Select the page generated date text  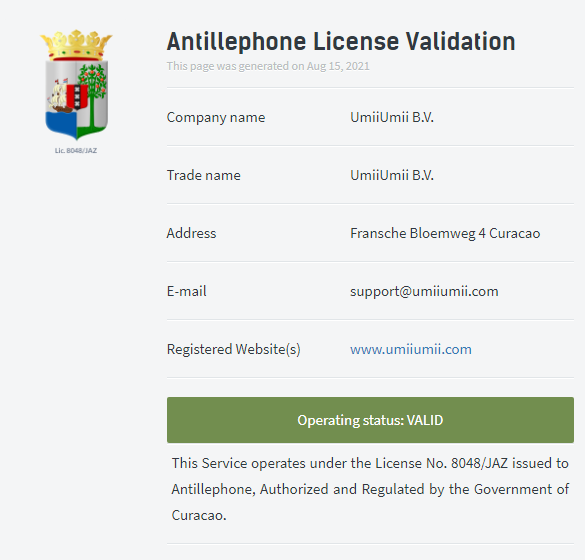pyautogui.click(x=268, y=66)
